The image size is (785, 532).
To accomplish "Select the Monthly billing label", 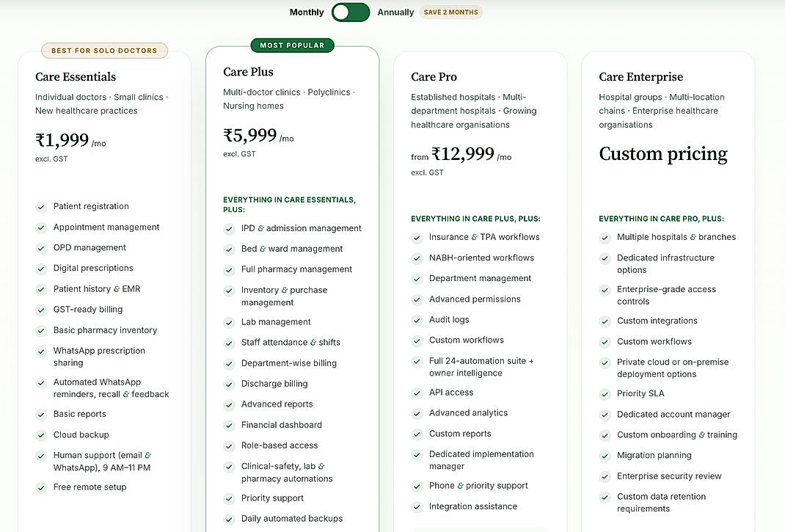I will [x=307, y=12].
